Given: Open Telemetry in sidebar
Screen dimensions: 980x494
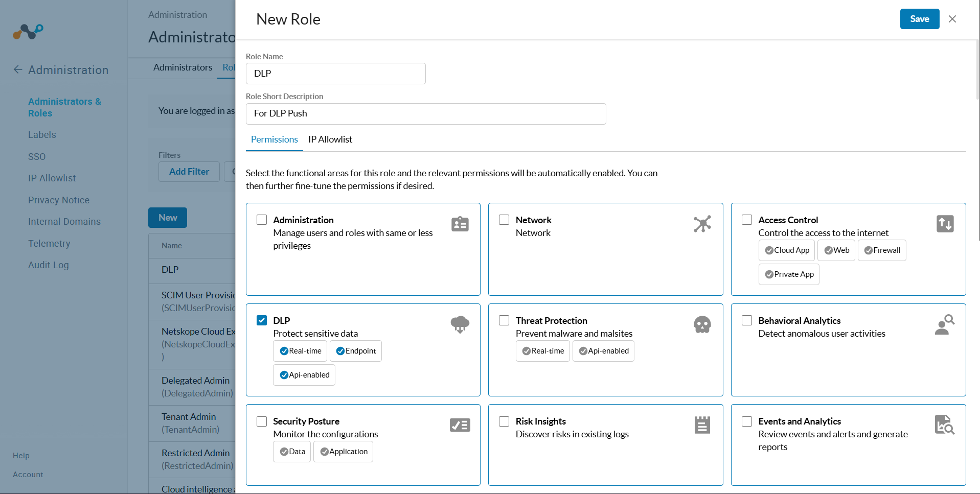Looking at the screenshot, I should [x=49, y=244].
